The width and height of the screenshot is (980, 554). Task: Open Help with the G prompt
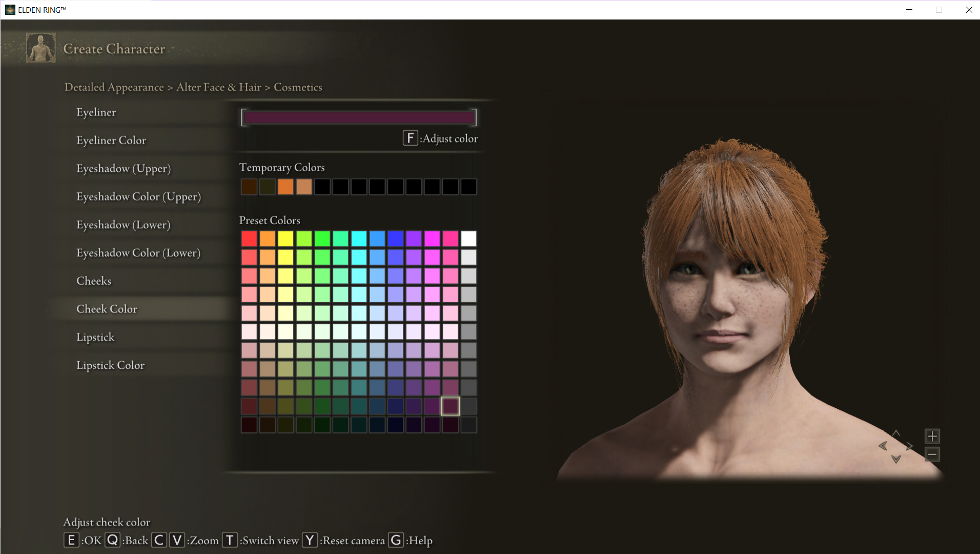coord(411,540)
